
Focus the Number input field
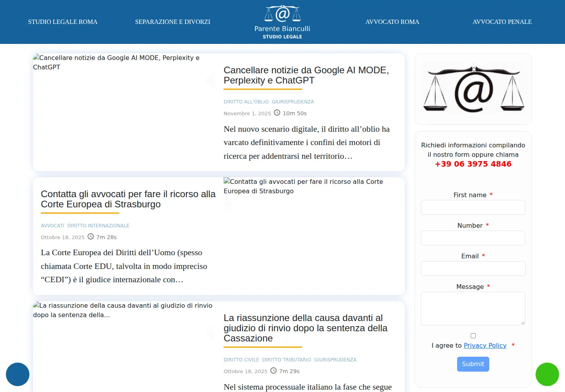[x=473, y=238]
